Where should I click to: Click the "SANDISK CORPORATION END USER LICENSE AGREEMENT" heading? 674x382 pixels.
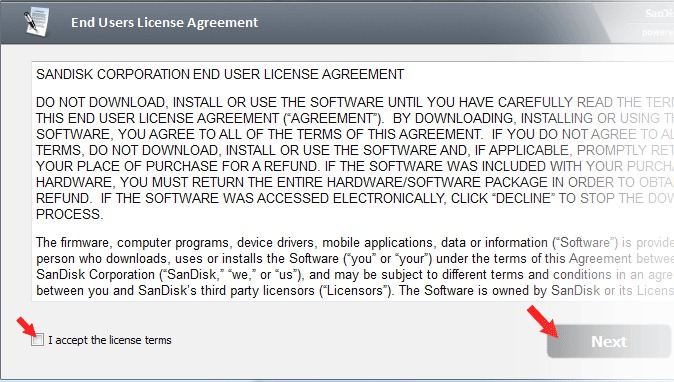pos(220,74)
